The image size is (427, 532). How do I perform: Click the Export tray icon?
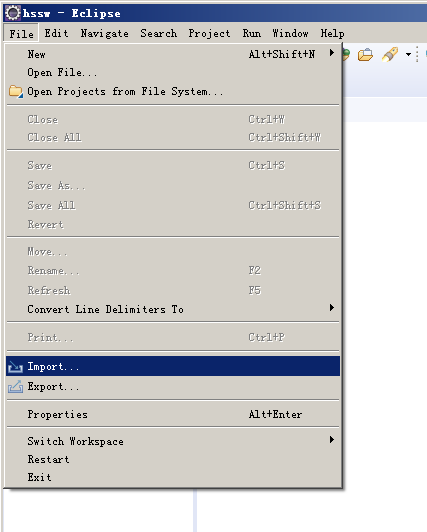click(15, 386)
